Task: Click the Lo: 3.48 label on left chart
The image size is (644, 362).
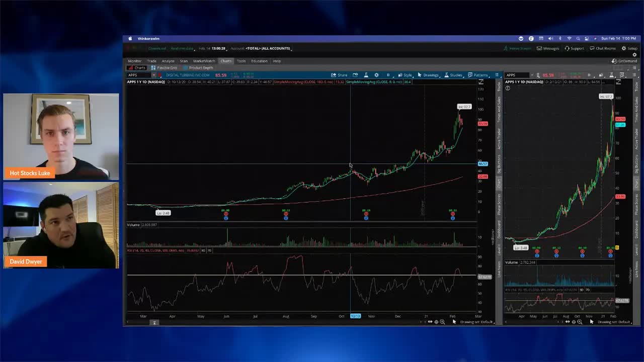Action: 163,213
